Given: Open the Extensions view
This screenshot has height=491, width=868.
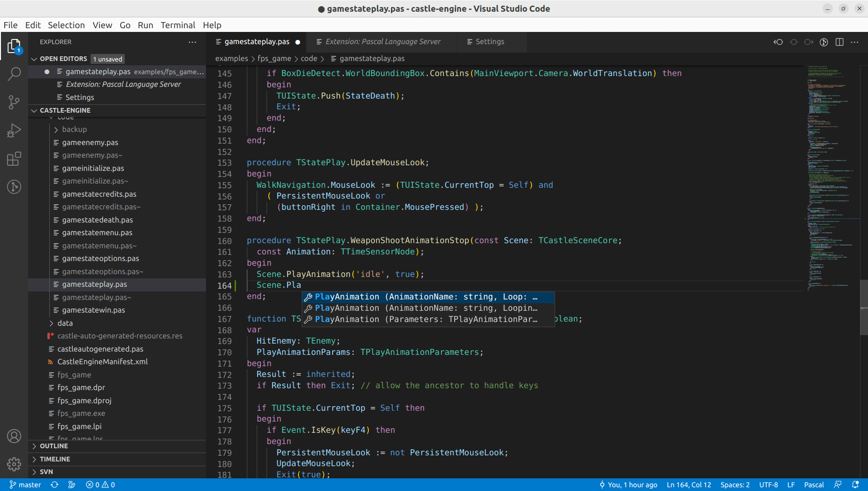Looking at the screenshot, I should click(x=14, y=159).
